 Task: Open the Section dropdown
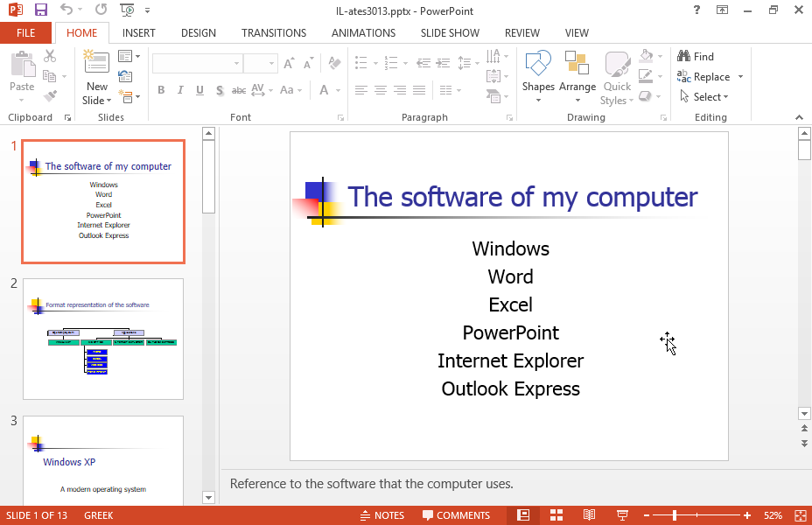[129, 96]
